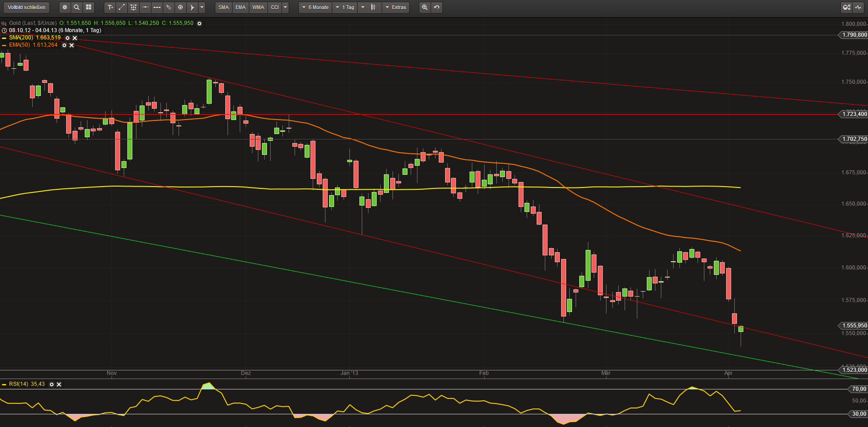
Task: Click the yellow SMA color swatch
Action: point(4,38)
